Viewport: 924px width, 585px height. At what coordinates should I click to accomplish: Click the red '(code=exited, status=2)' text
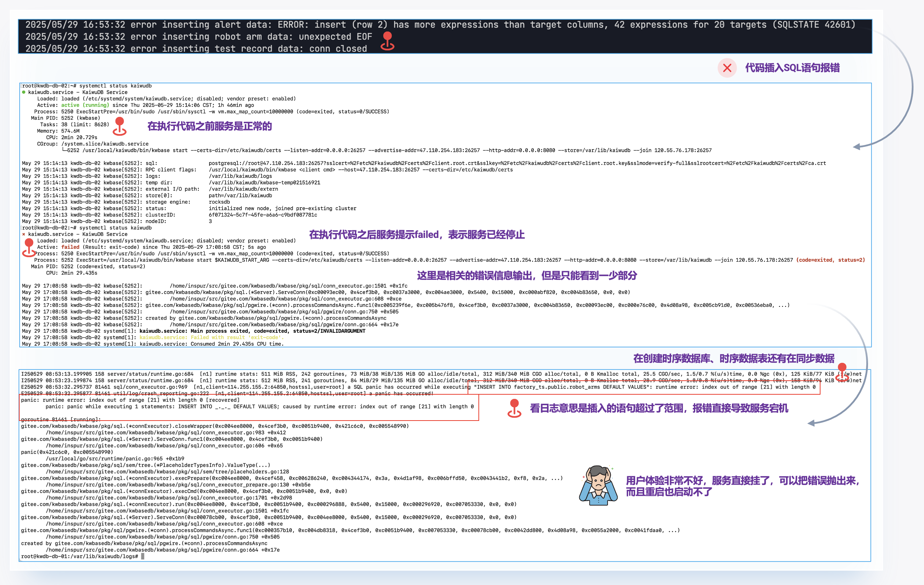(x=830, y=260)
